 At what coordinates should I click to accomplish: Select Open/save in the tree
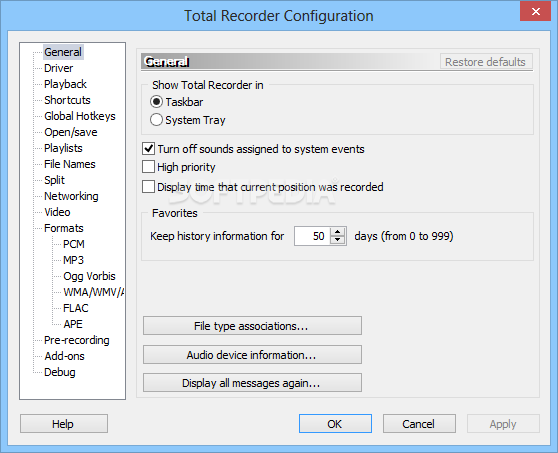(71, 132)
